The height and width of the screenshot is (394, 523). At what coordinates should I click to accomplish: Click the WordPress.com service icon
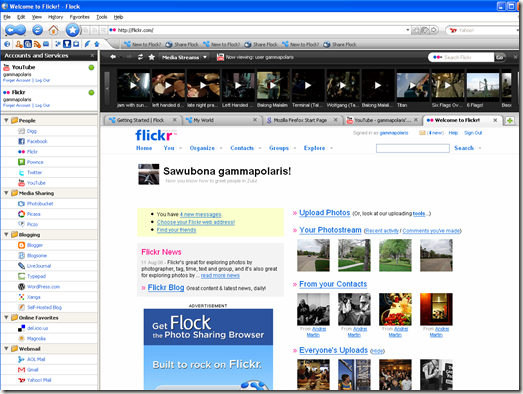[x=21, y=287]
